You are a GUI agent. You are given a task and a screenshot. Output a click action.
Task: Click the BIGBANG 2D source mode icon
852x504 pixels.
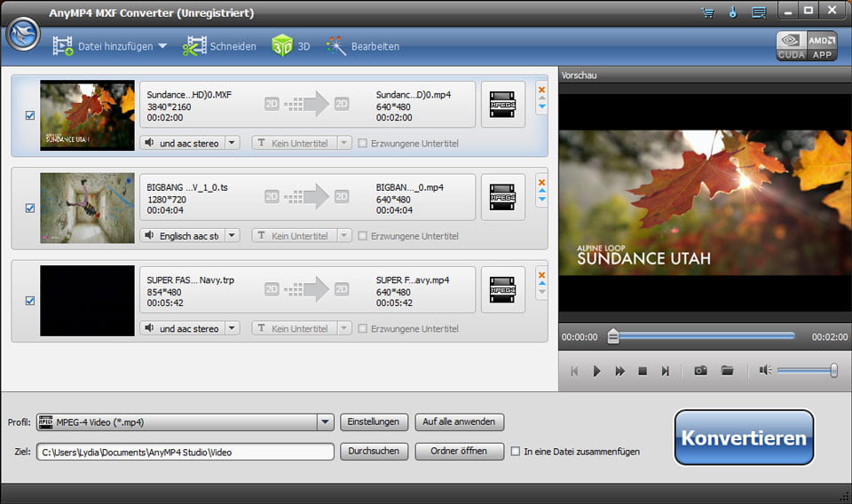tap(272, 197)
